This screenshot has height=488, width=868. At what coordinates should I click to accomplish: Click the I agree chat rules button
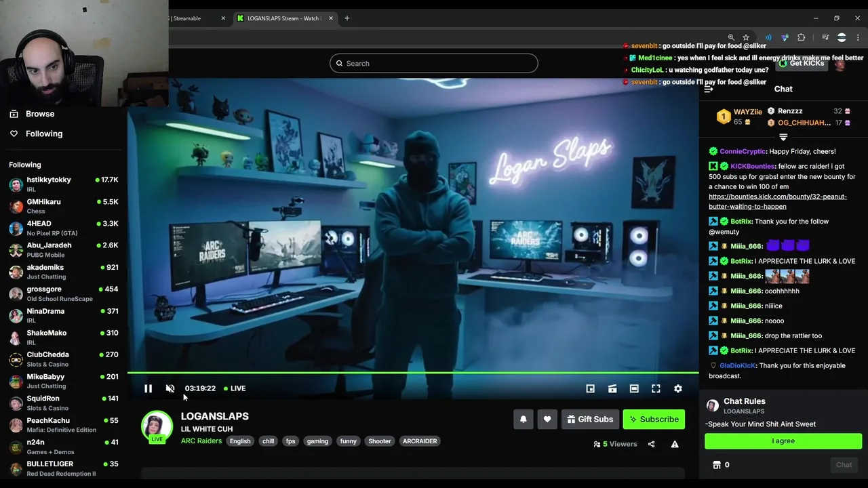[783, 441]
